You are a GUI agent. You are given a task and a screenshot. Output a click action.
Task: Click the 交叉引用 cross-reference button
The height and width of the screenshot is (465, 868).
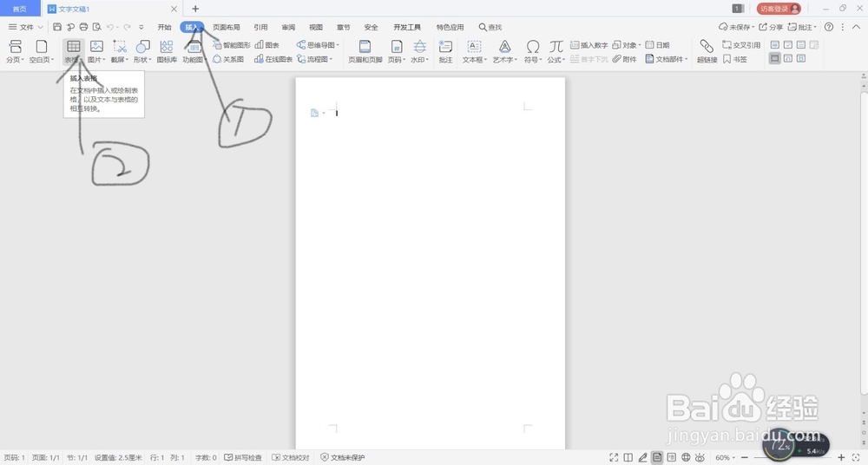pyautogui.click(x=742, y=45)
